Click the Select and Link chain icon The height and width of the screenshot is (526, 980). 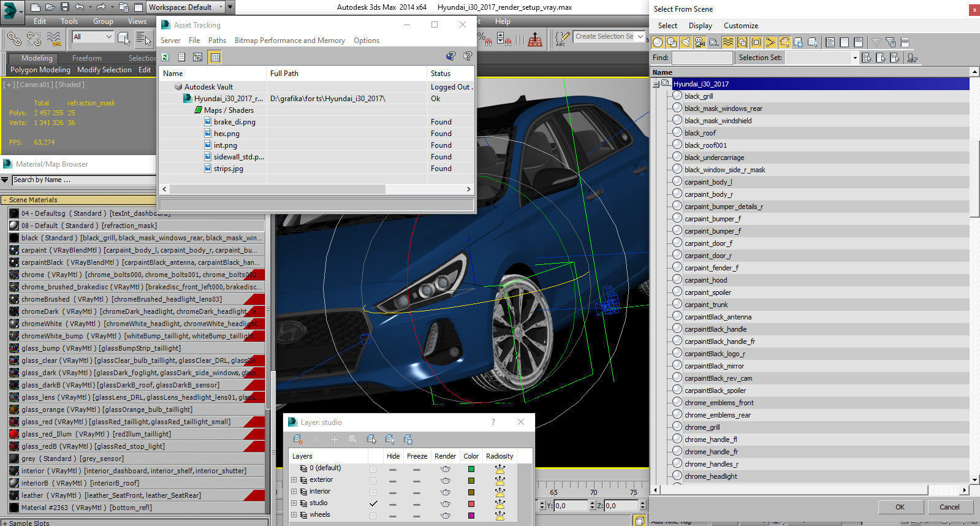point(14,39)
